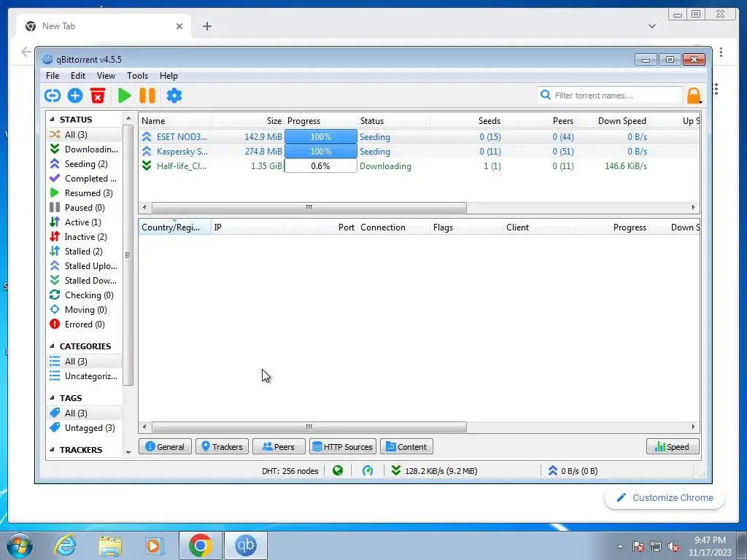This screenshot has height=560, width=747.
Task: Click the peers list horizontal scrollbar
Action: click(x=309, y=427)
